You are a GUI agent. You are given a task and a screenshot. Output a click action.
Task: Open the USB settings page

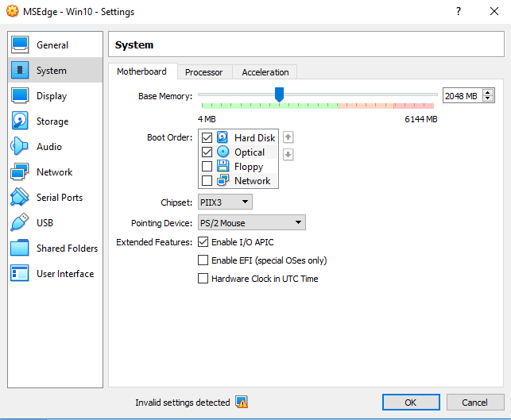[55, 222]
